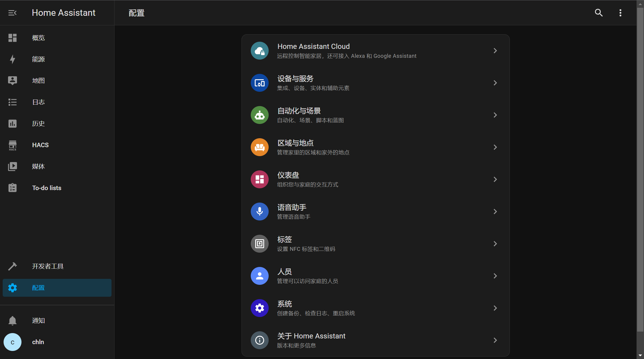Open the 概览 sidebar menu item

coord(57,38)
